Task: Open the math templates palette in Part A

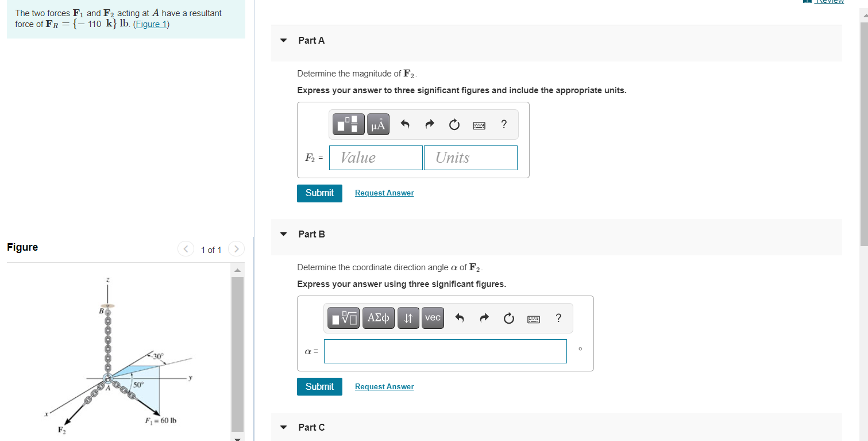Action: tap(347, 124)
